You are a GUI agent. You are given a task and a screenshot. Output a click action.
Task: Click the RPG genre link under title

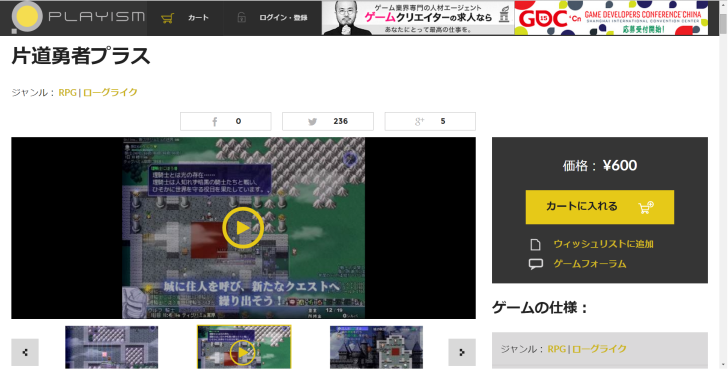tap(67, 92)
